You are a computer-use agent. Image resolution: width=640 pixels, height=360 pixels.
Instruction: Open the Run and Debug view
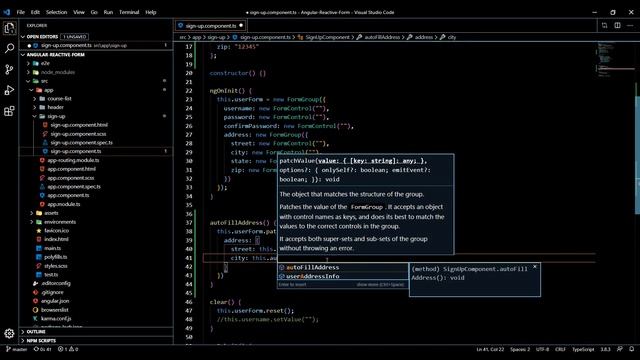click(x=9, y=90)
